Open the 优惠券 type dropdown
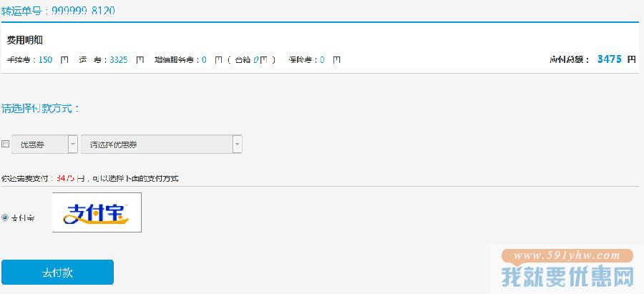 point(45,144)
